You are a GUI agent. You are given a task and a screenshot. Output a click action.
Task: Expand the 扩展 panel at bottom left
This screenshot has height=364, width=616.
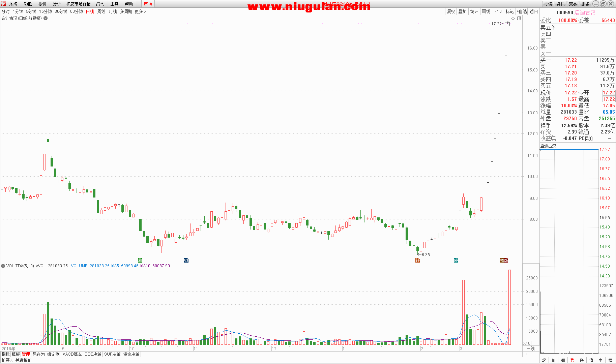[x=7, y=360]
